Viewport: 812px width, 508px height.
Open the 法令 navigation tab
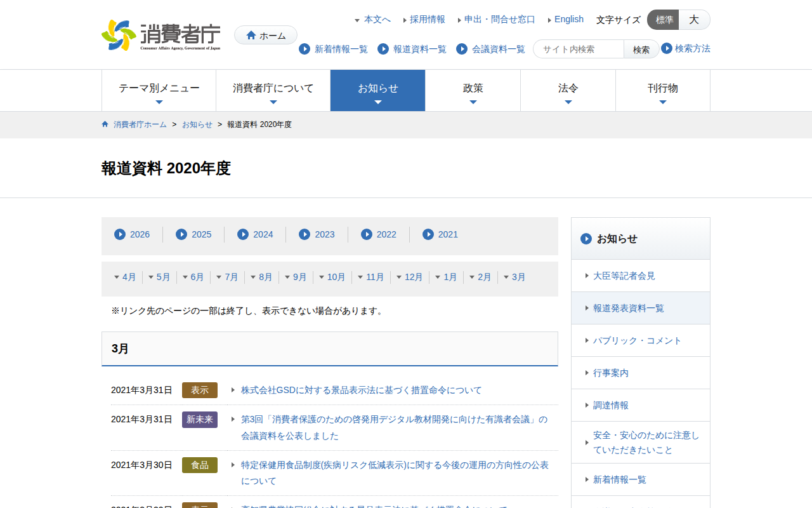coord(568,90)
